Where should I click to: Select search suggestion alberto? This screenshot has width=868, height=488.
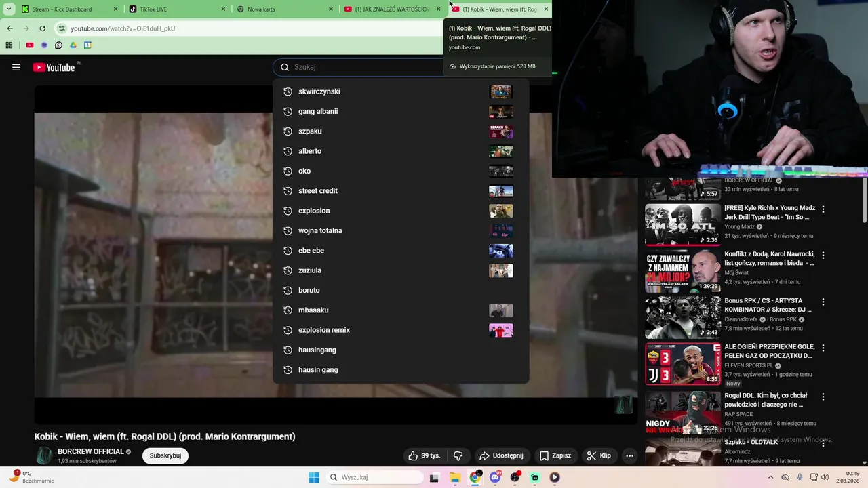(x=400, y=151)
